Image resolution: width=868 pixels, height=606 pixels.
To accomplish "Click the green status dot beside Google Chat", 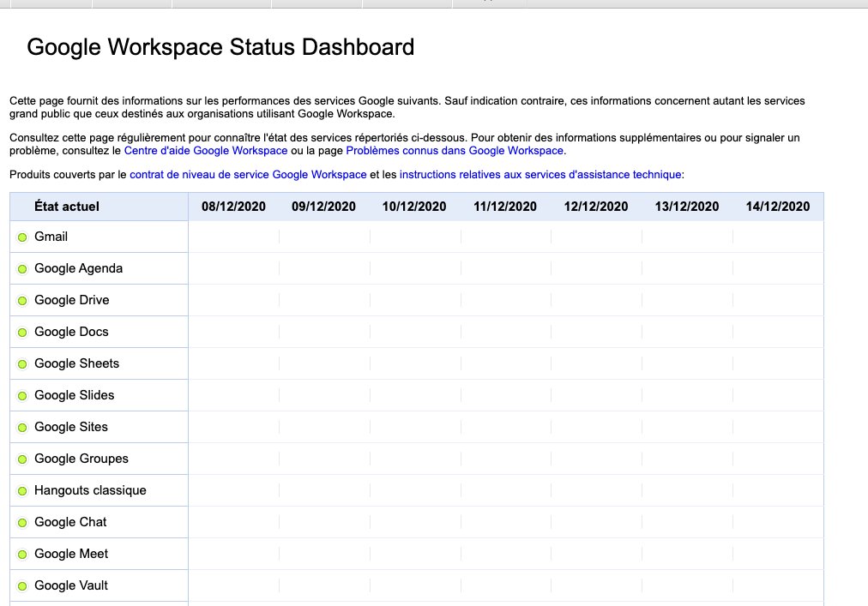I will pyautogui.click(x=22, y=523).
